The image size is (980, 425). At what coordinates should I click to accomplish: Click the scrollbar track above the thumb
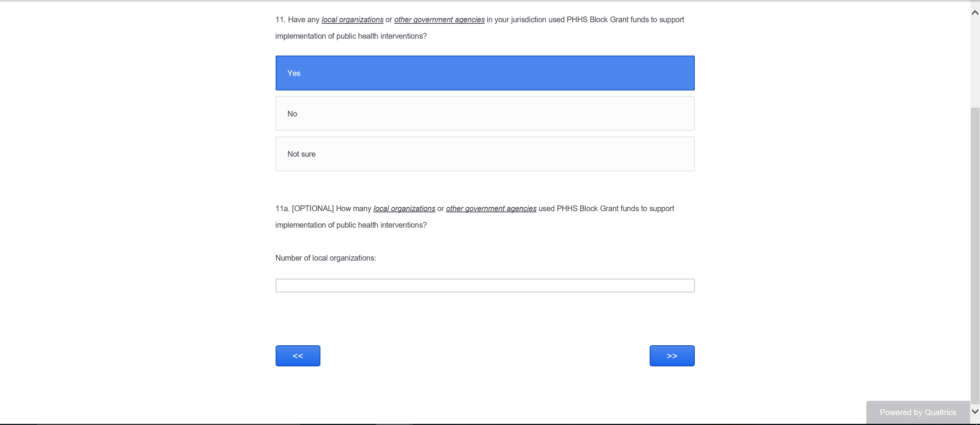(x=975, y=61)
